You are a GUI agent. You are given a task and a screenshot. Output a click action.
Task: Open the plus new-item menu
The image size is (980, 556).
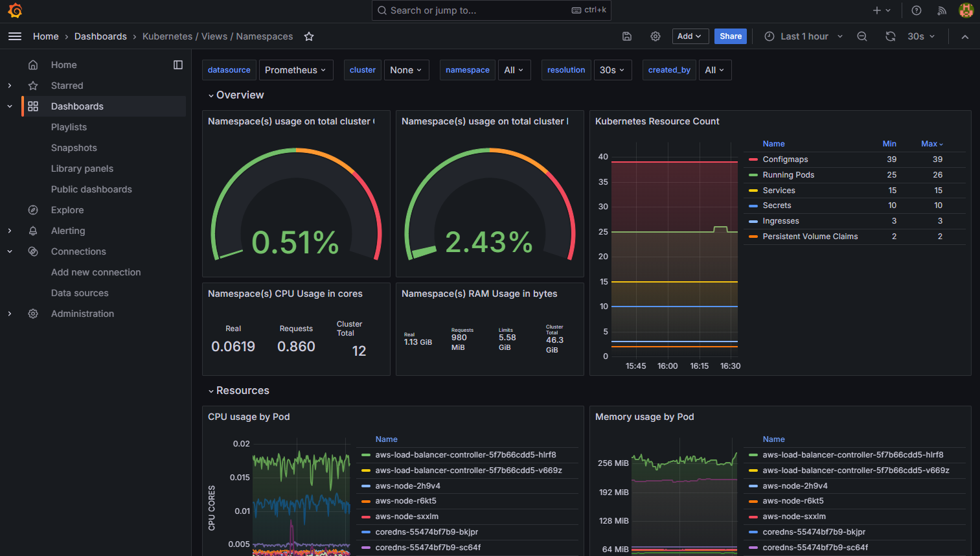tap(882, 10)
